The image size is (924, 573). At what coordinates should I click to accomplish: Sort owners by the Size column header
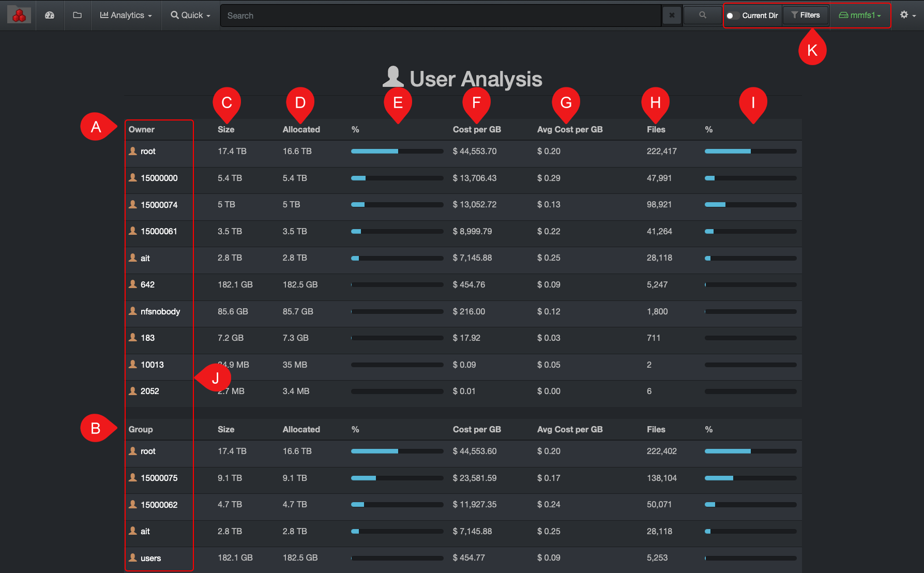click(x=226, y=129)
